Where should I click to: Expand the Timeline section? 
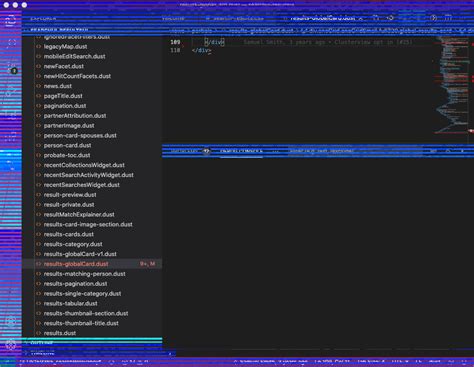point(92,353)
